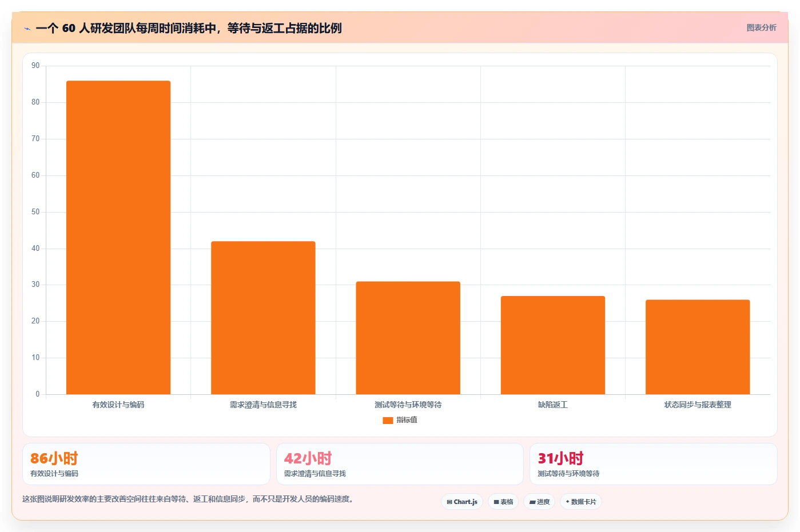The height and width of the screenshot is (532, 800).
Task: Click the 状态同步与报表整理 bar
Action: click(698, 347)
